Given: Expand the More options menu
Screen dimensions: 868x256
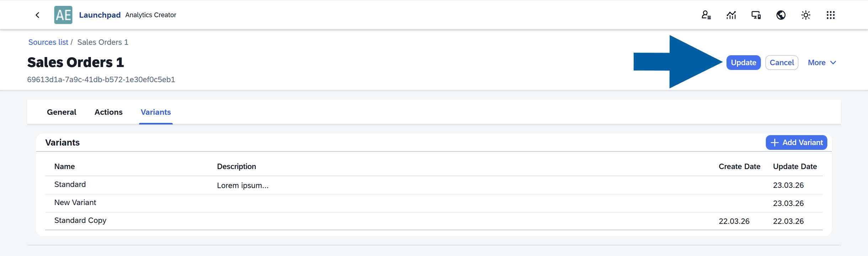Looking at the screenshot, I should point(818,62).
